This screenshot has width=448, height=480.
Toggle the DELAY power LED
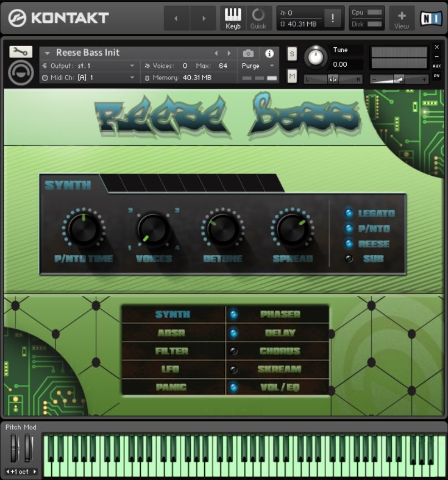pyautogui.click(x=233, y=333)
